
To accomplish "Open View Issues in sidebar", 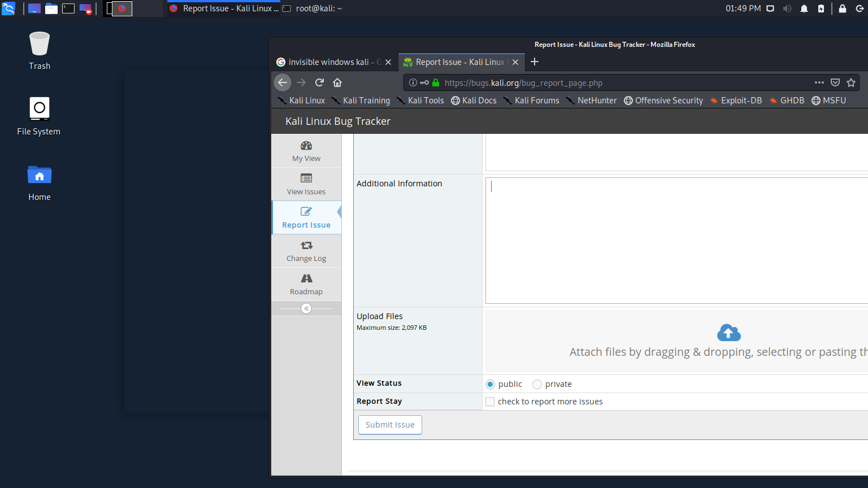I will point(306,184).
